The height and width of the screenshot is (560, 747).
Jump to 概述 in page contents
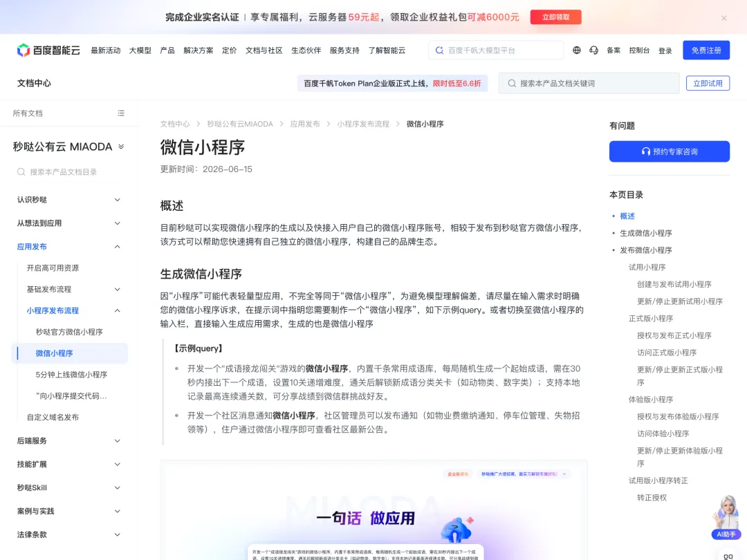pos(627,216)
